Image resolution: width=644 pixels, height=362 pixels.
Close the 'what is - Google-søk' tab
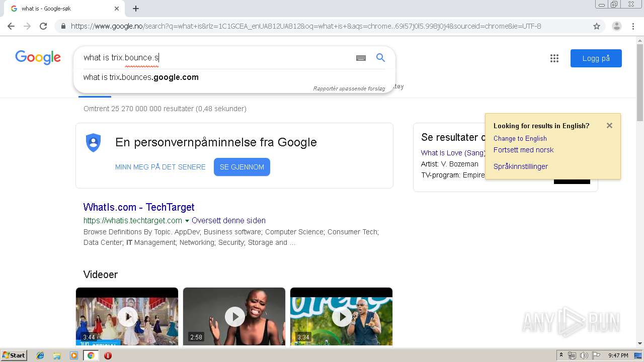(x=117, y=9)
